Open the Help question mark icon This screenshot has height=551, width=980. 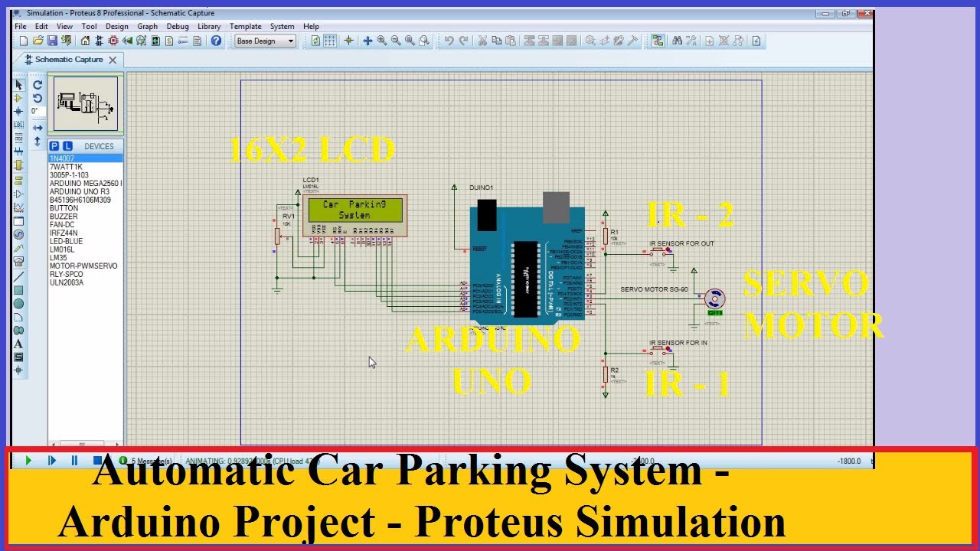click(216, 41)
